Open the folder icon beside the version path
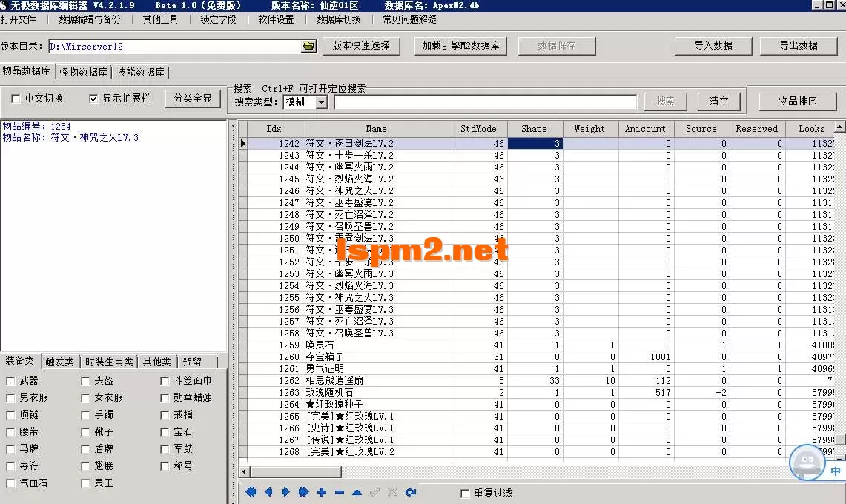The width and height of the screenshot is (846, 504). tap(308, 45)
